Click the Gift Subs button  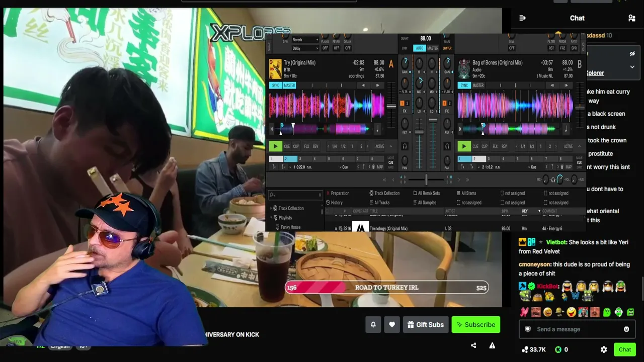(425, 325)
